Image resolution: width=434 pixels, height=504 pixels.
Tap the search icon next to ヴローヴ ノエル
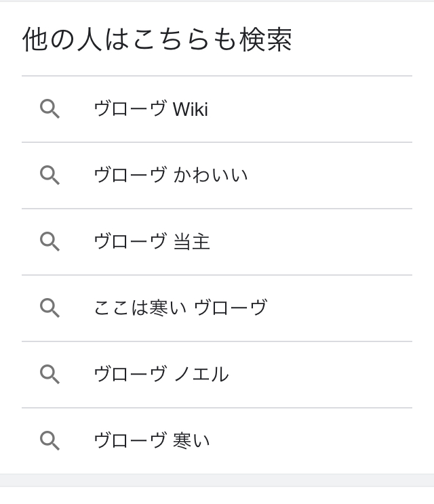(x=50, y=375)
